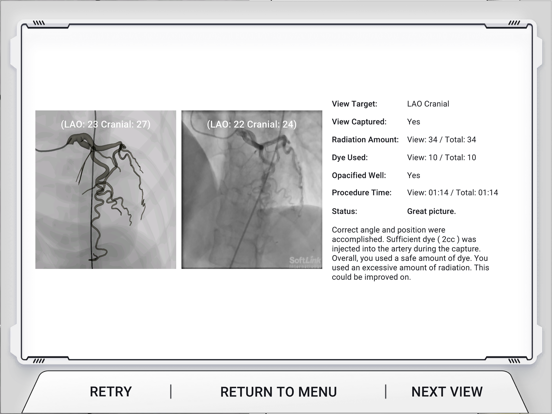The width and height of the screenshot is (552, 414).
Task: Select RETURN TO MENU
Action: click(x=278, y=391)
